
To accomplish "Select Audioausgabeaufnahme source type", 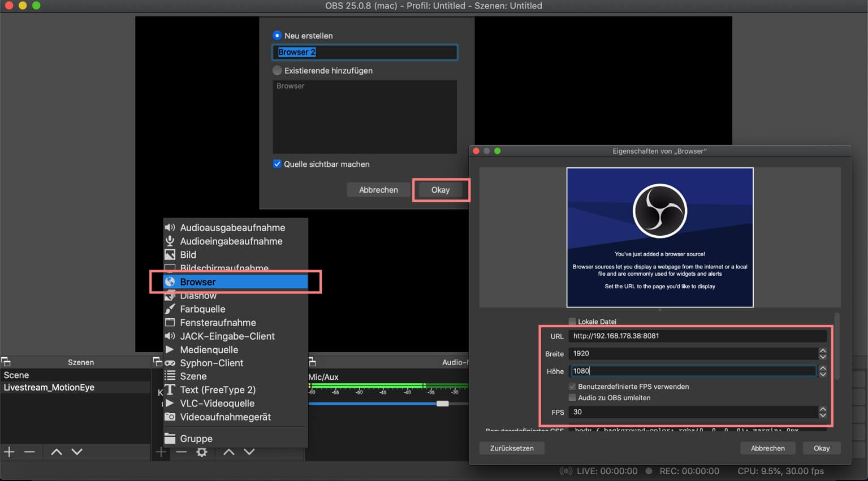I will coord(235,228).
